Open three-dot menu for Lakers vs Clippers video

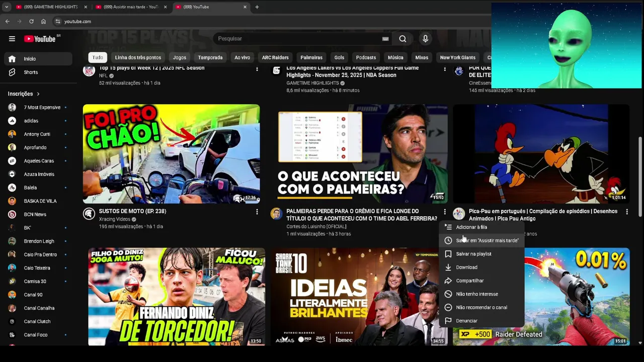coord(444,69)
